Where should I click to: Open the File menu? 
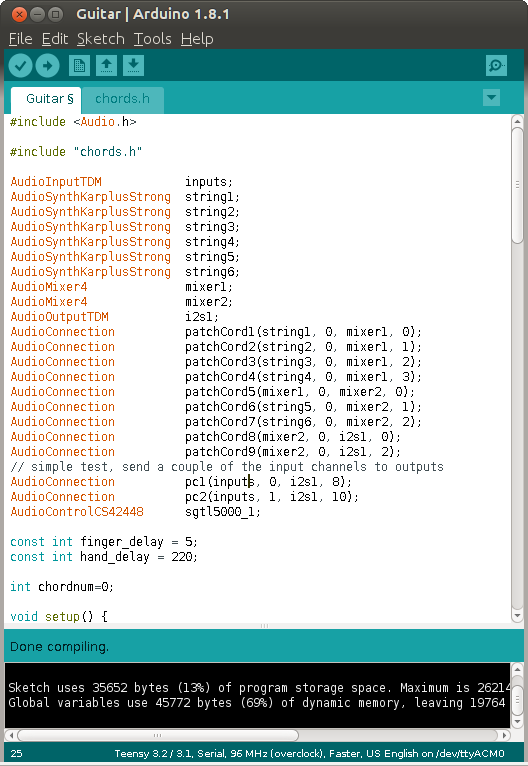21,39
